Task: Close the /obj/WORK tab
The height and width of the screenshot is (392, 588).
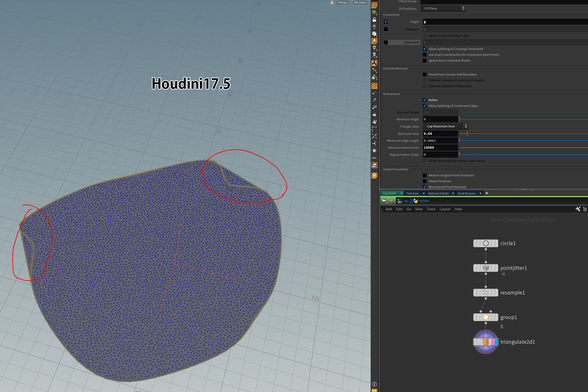Action: pyautogui.click(x=402, y=194)
